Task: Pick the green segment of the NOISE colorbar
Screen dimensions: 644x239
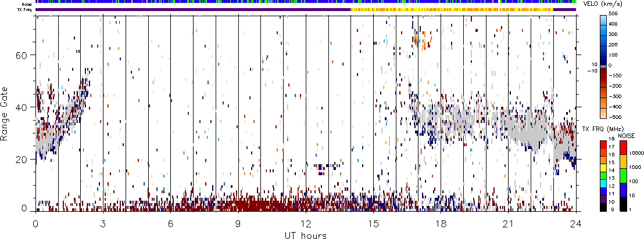Action: pyautogui.click(x=624, y=175)
